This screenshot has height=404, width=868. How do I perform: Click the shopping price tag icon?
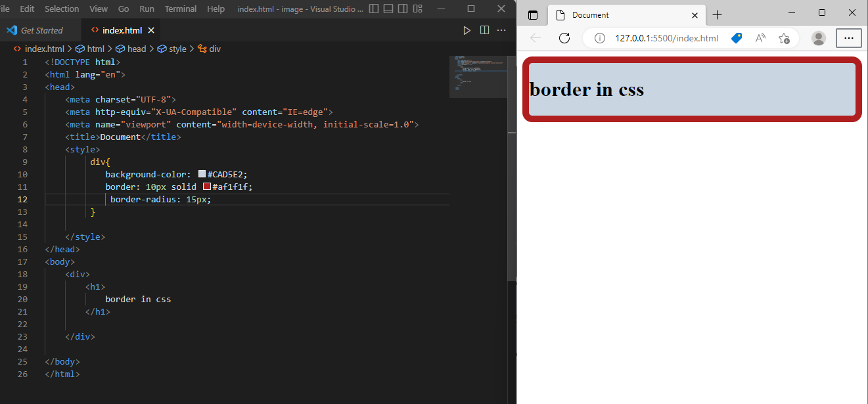coord(737,38)
